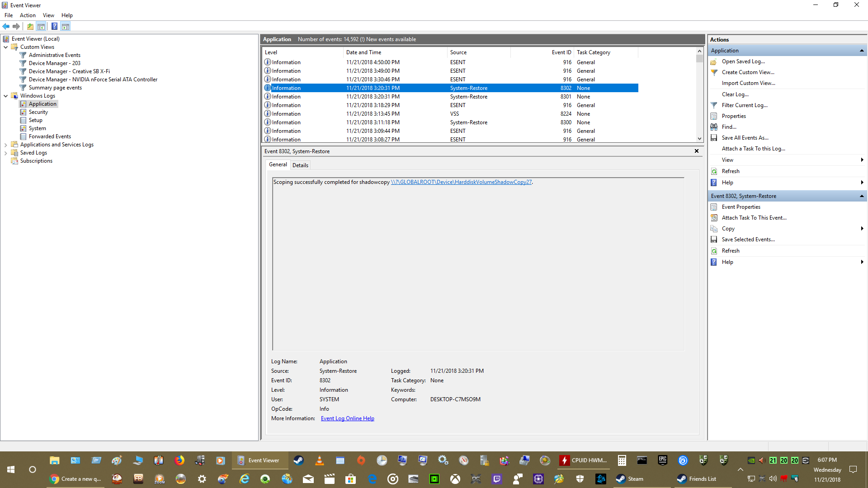Click the Properties icon in Actions
Viewport: 868px width, 488px height.
point(714,116)
